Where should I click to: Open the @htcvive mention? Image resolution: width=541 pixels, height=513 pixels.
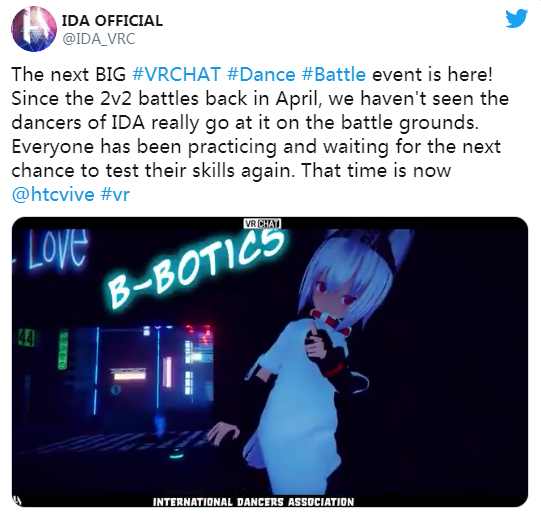[x=53, y=194]
